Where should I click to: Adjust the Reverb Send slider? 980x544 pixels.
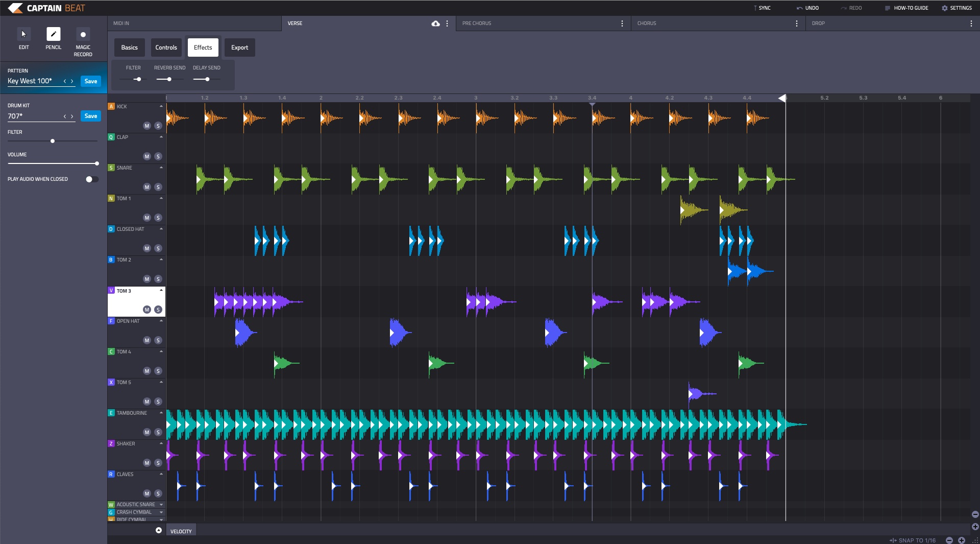coord(169,79)
